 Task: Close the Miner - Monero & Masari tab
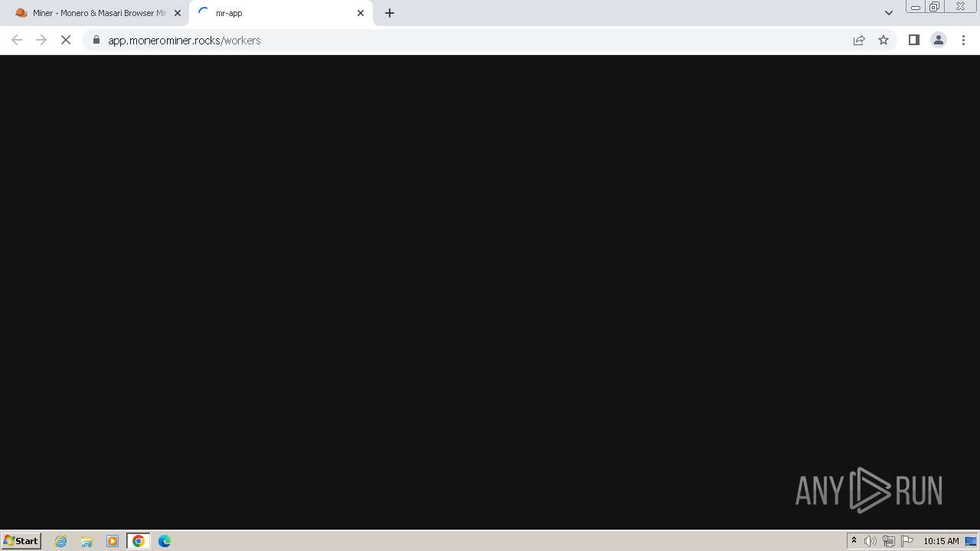(178, 13)
